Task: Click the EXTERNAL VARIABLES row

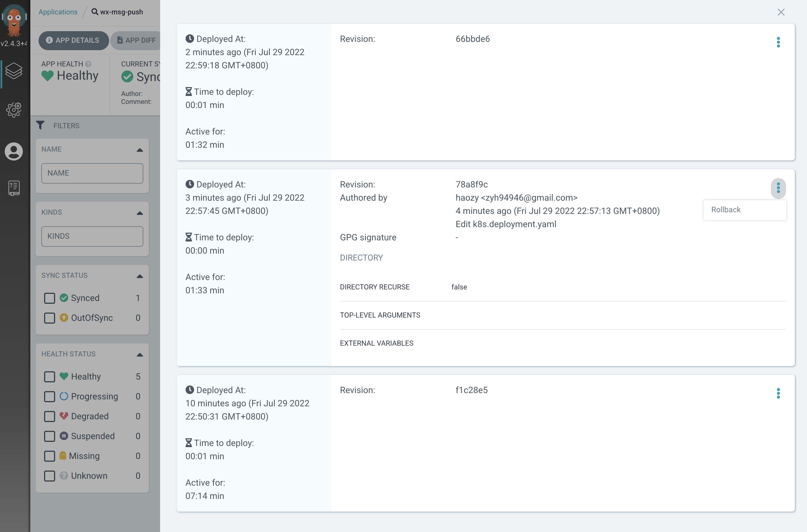Action: [x=563, y=343]
